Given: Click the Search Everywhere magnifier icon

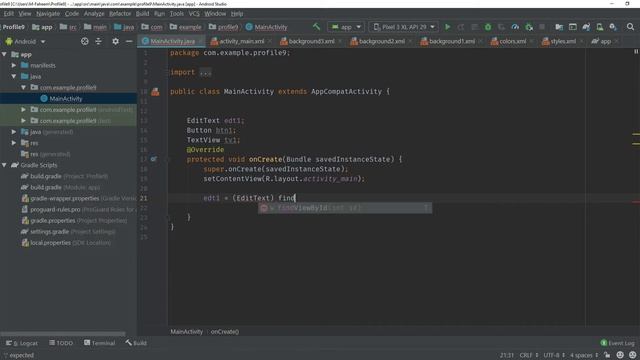Looking at the screenshot, I should [x=631, y=27].
